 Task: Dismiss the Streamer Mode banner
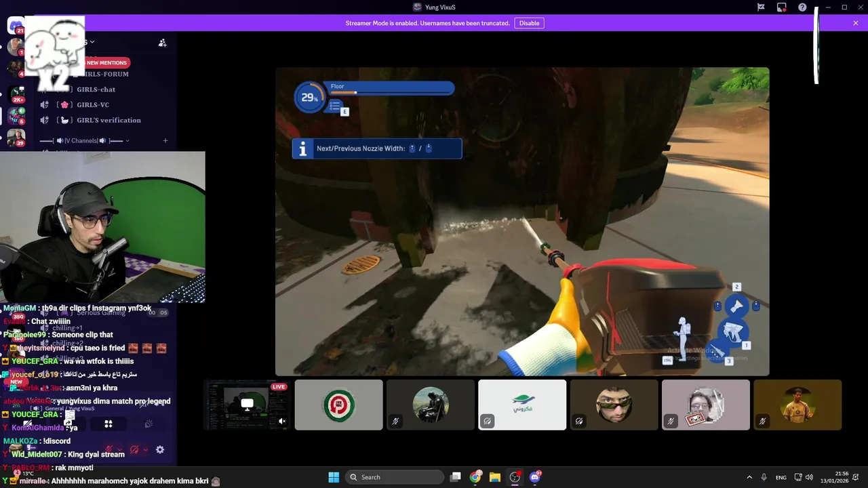[x=856, y=23]
